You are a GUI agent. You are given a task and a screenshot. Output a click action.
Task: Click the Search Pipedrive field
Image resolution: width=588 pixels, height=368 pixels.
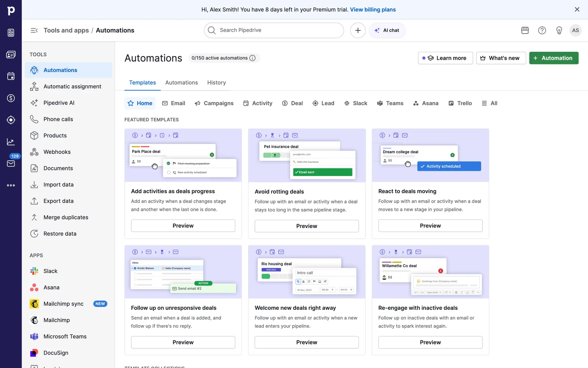click(274, 30)
